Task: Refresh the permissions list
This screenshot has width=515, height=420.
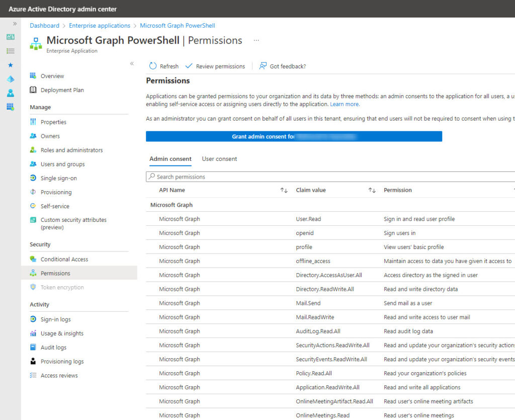Action: [163, 66]
